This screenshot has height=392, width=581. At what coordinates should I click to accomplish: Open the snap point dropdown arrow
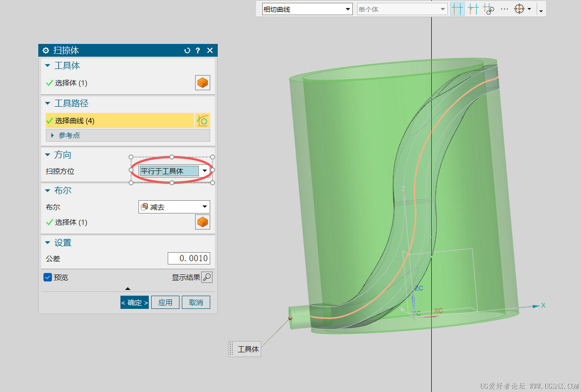pyautogui.click(x=530, y=9)
